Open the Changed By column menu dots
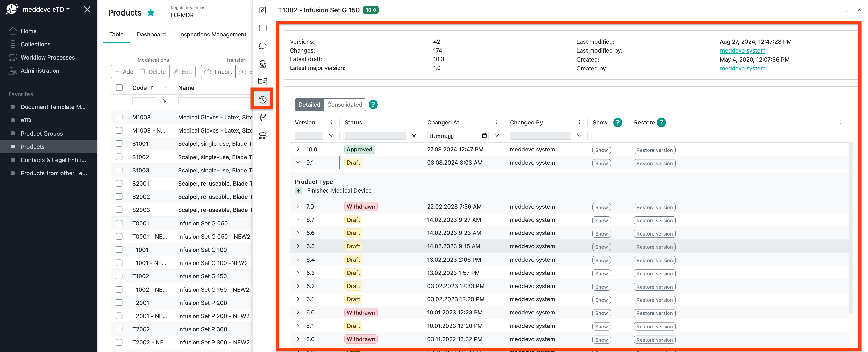868x352 pixels. pos(579,122)
